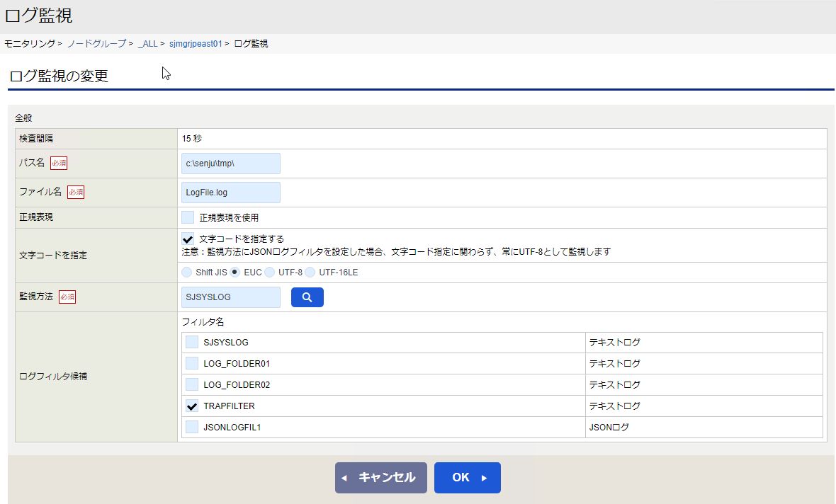Click the SJSYSLOG filter name in the list
Viewport: 836px width, 504px height.
[x=226, y=342]
